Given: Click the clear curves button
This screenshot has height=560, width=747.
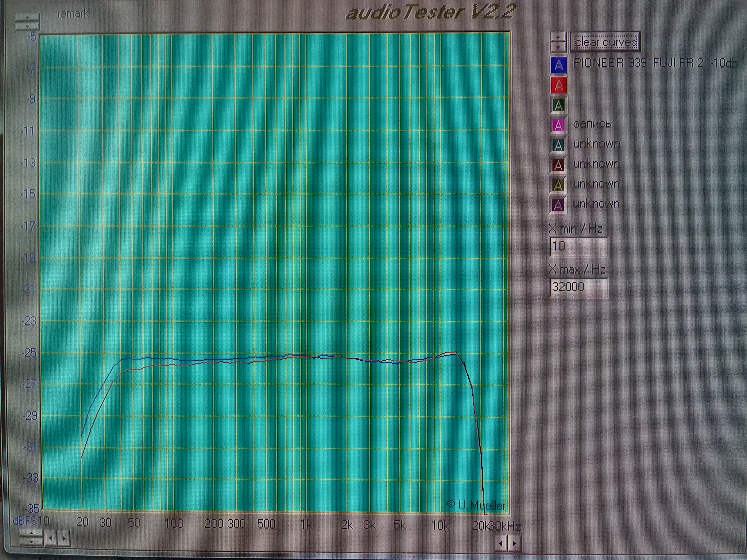Looking at the screenshot, I should click(x=605, y=42).
